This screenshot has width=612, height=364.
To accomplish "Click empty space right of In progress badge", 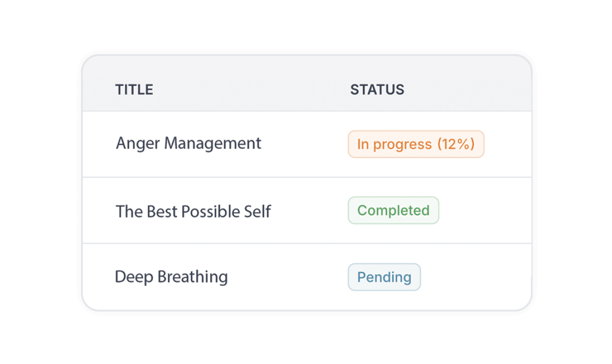I will pyautogui.click(x=506, y=144).
